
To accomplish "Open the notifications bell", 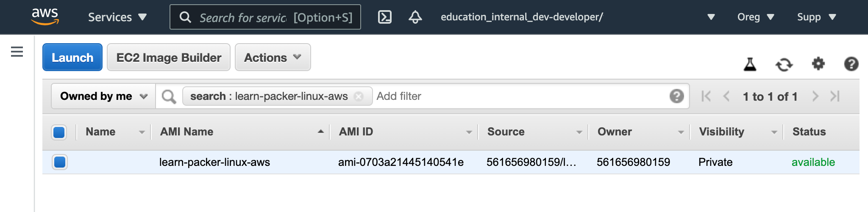I will point(415,17).
